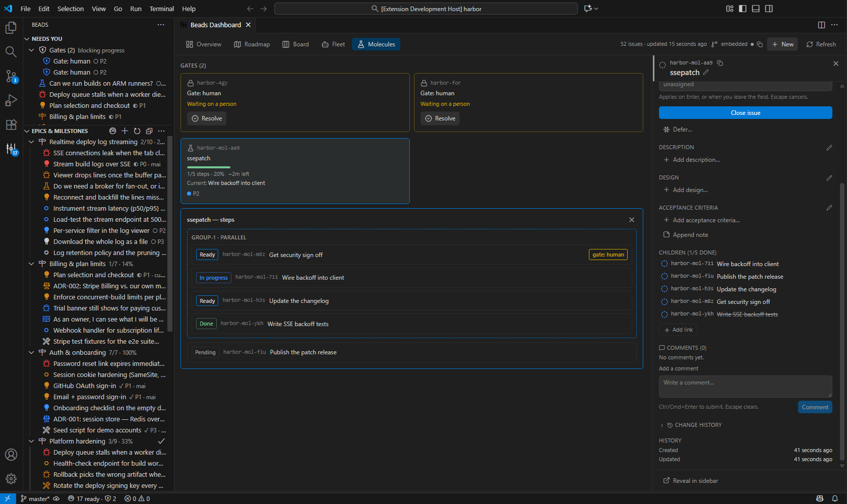Collapse all items in Epics & Milestones

(x=149, y=131)
